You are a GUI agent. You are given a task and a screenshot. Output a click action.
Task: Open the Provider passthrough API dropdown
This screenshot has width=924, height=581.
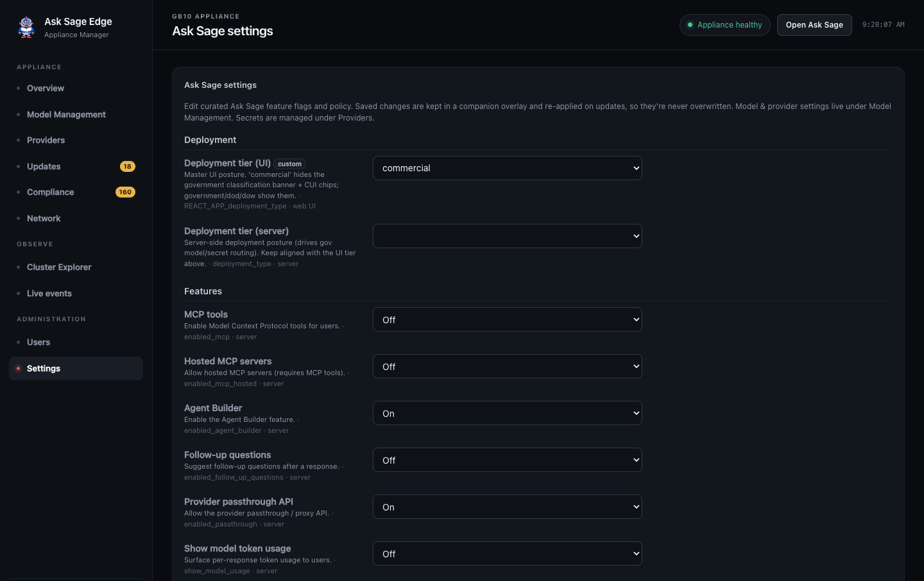(x=508, y=507)
